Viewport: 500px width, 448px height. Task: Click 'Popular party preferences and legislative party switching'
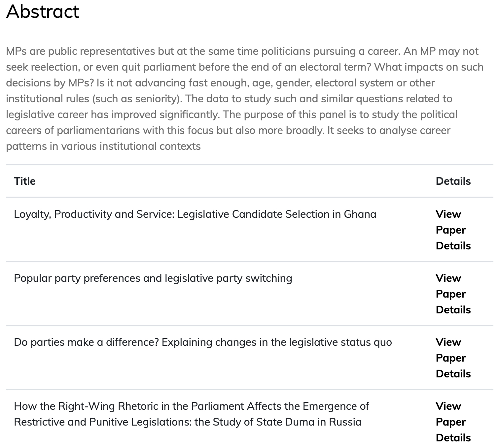(153, 278)
